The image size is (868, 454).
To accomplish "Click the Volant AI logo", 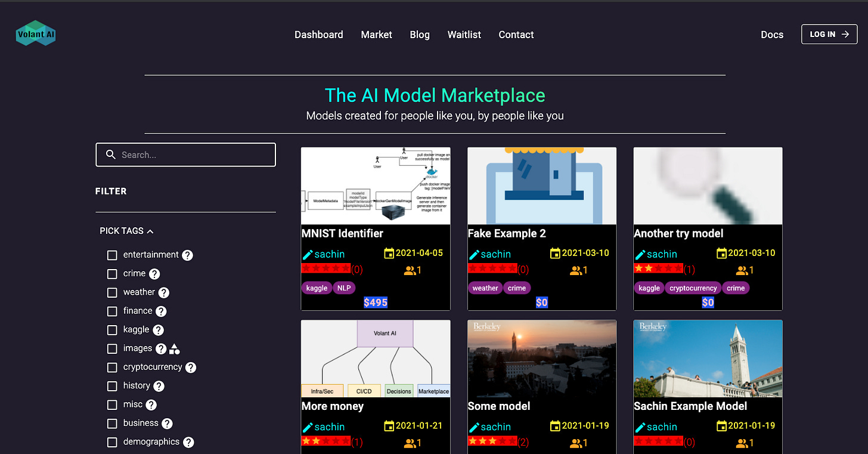I will tap(36, 33).
